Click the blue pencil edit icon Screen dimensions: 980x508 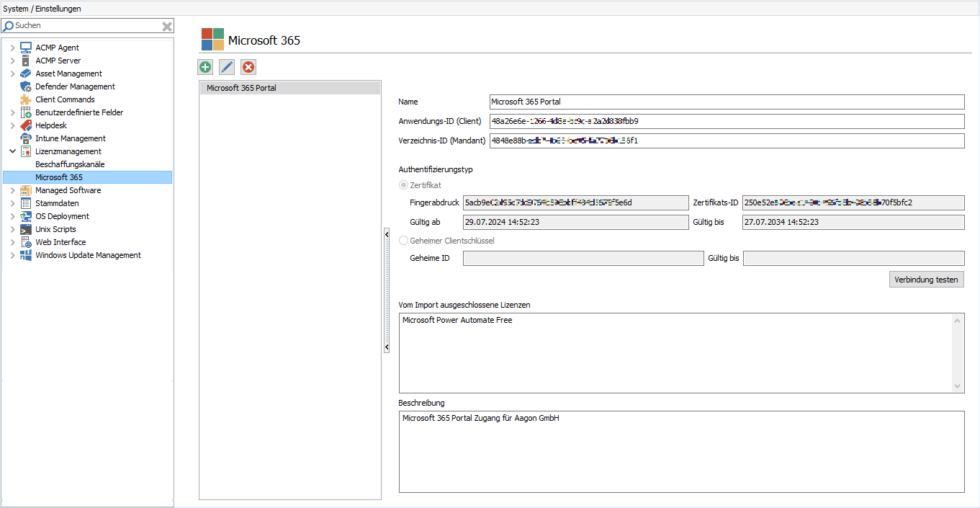coord(227,67)
